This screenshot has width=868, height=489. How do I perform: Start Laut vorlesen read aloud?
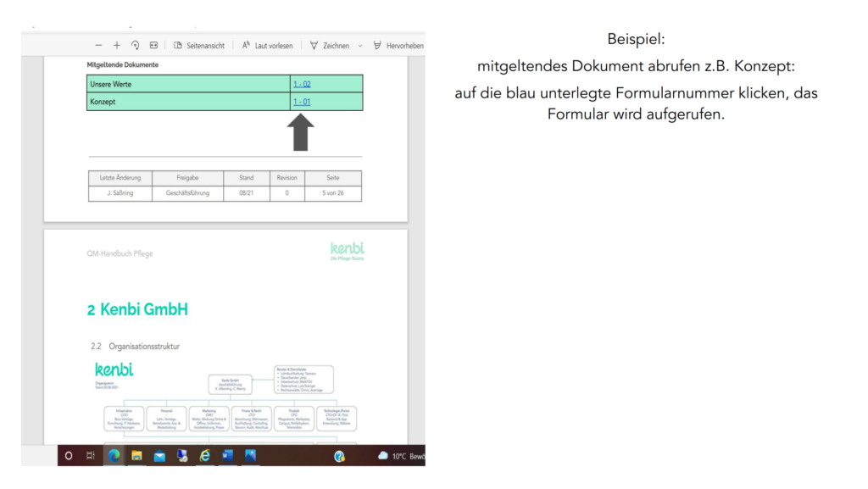click(x=267, y=46)
